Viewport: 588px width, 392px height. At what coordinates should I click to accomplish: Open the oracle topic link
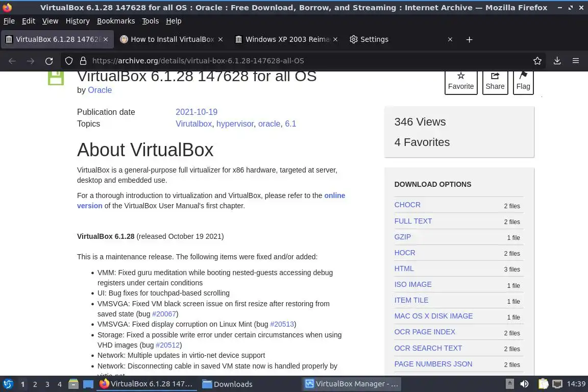pyautogui.click(x=269, y=124)
